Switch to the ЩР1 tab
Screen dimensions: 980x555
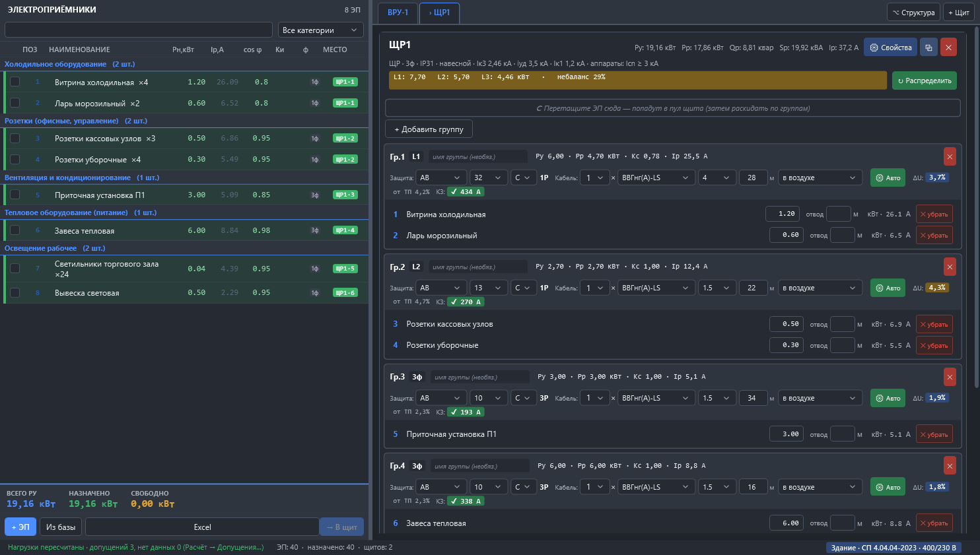pyautogui.click(x=439, y=13)
